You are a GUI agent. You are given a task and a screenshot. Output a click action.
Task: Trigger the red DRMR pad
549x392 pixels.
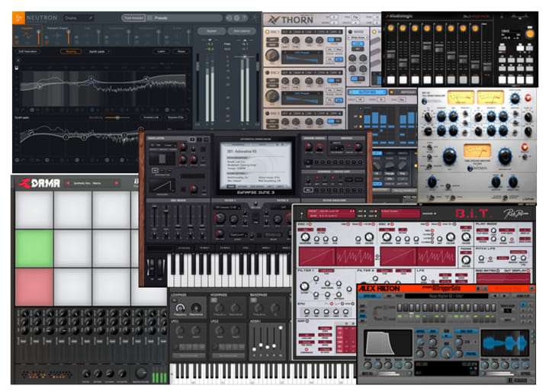pos(34,287)
